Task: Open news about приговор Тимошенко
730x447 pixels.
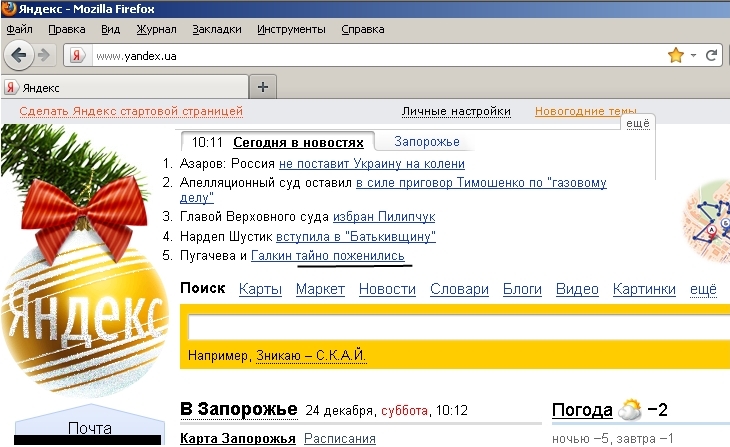Action: (481, 183)
